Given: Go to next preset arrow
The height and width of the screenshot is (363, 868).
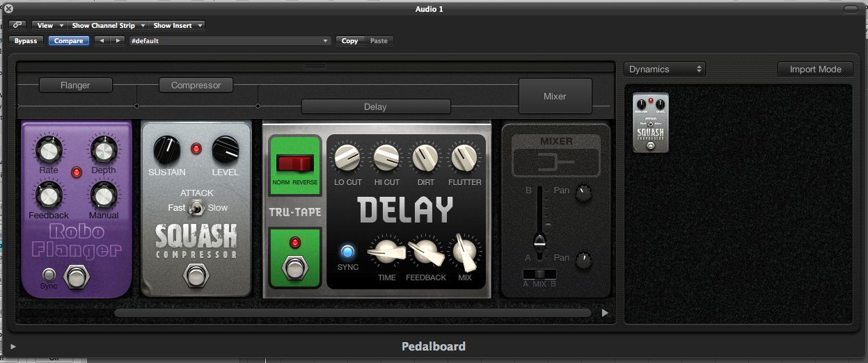Looking at the screenshot, I should 118,41.
